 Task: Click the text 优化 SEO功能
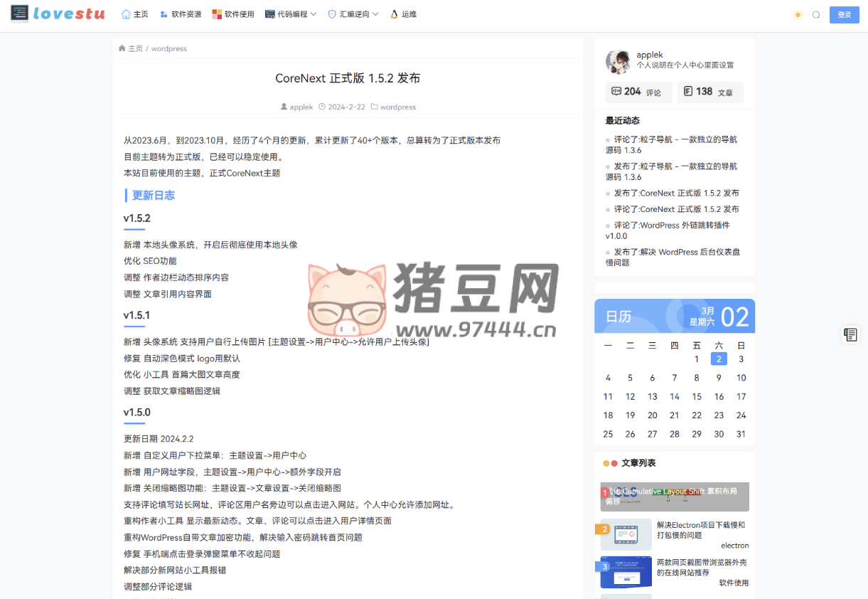point(150,261)
